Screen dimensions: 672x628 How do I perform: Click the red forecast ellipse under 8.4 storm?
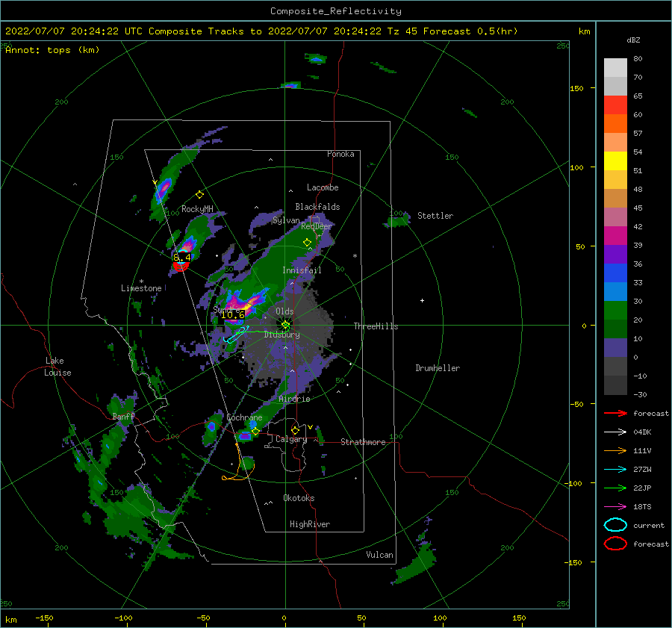coord(181,266)
